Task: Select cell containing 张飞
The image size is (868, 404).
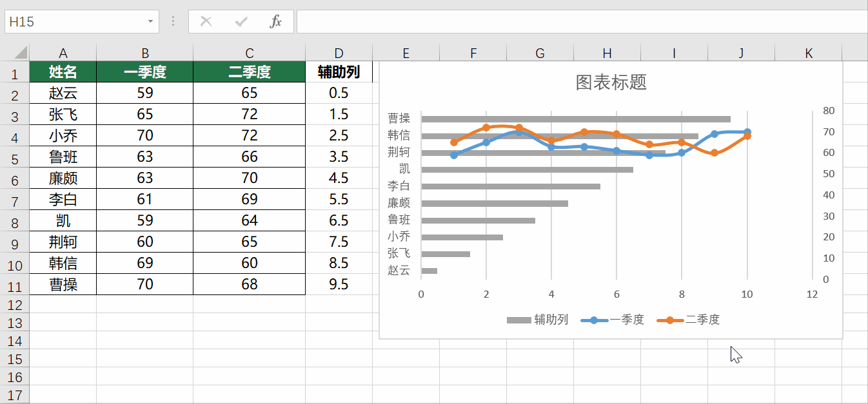Action: pyautogui.click(x=63, y=114)
